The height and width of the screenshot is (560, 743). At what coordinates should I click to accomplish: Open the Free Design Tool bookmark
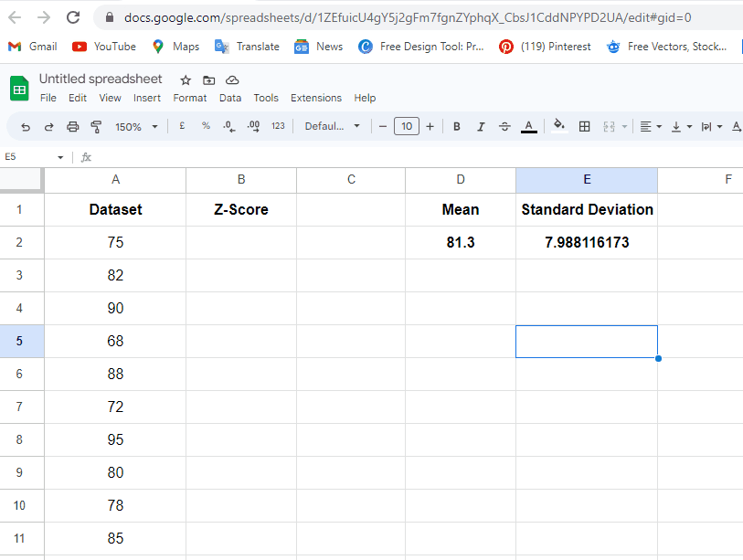point(420,47)
